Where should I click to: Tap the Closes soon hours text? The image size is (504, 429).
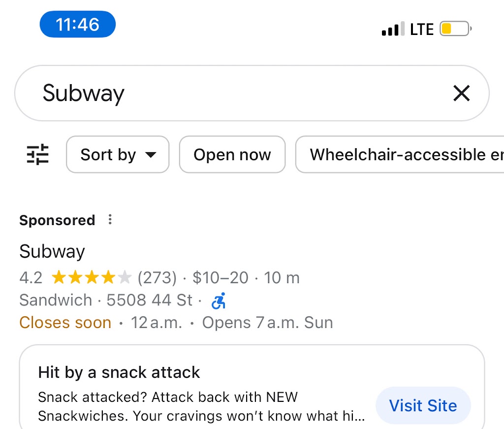pos(65,323)
